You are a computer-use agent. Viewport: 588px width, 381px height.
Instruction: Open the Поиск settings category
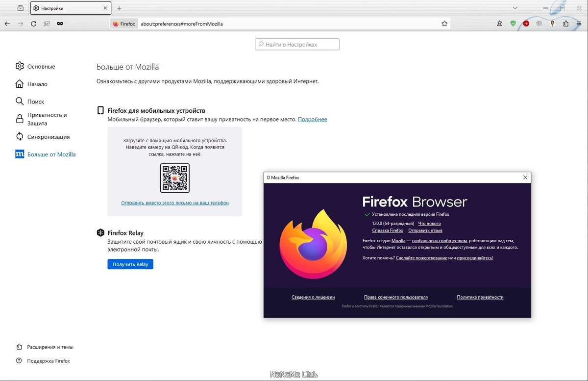pos(30,102)
